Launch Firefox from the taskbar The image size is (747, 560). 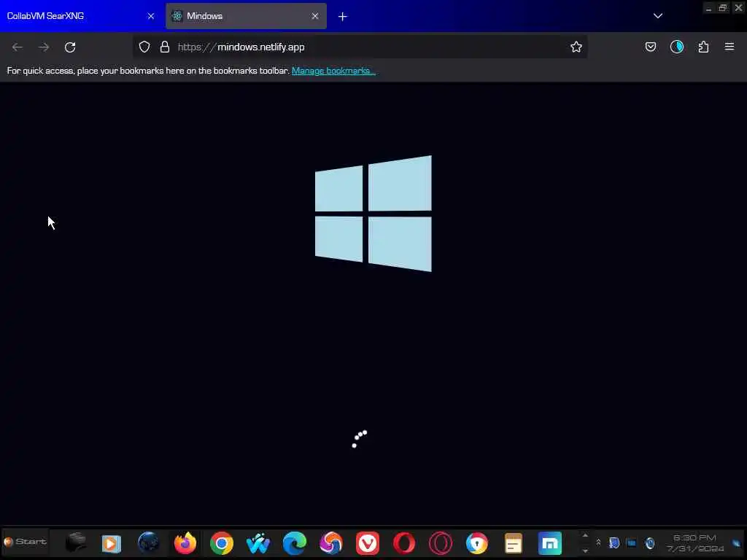point(185,542)
